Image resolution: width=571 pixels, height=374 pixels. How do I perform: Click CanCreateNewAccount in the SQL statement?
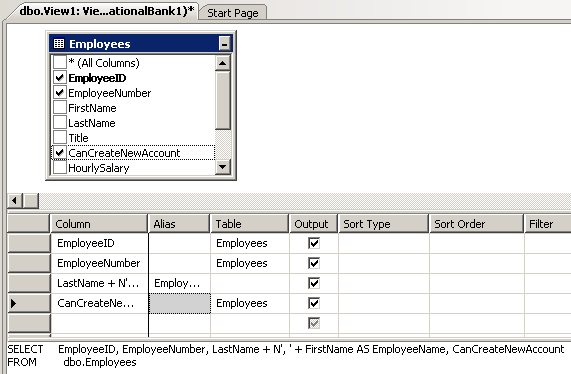pos(508,349)
